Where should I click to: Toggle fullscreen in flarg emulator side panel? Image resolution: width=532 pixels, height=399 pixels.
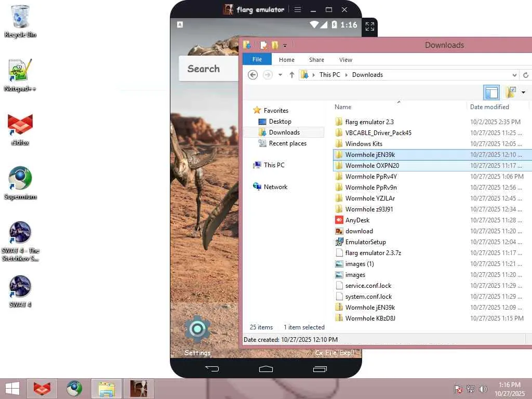click(x=370, y=26)
